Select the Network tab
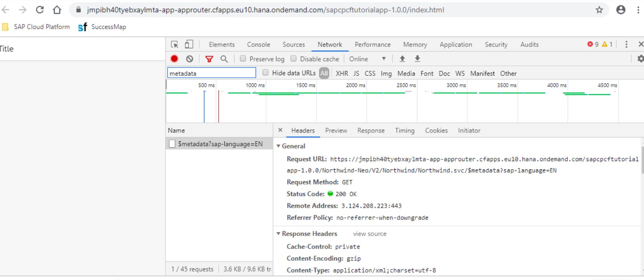Screen dimensions: 644x280 pos(330,44)
